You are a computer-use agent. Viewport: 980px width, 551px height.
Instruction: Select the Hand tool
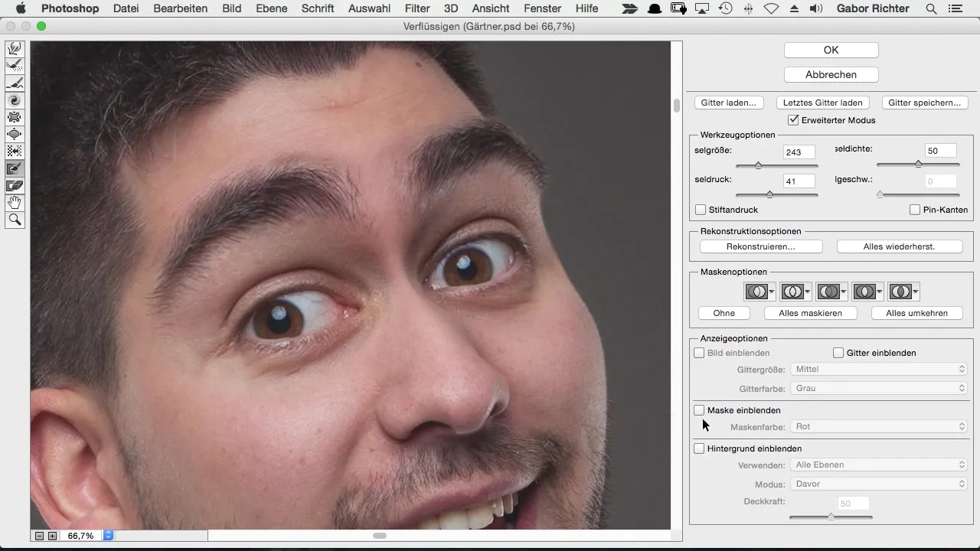click(x=15, y=203)
